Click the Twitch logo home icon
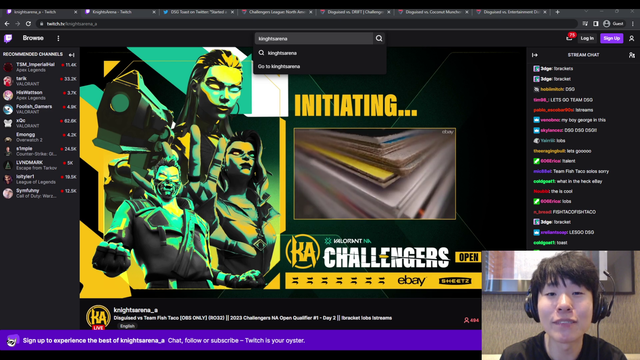The image size is (640, 360). point(8,38)
